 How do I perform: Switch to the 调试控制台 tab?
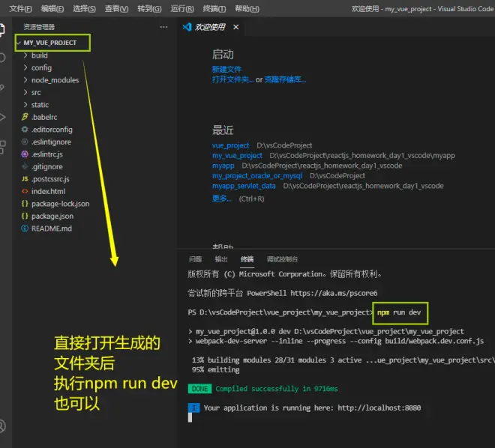click(282, 259)
